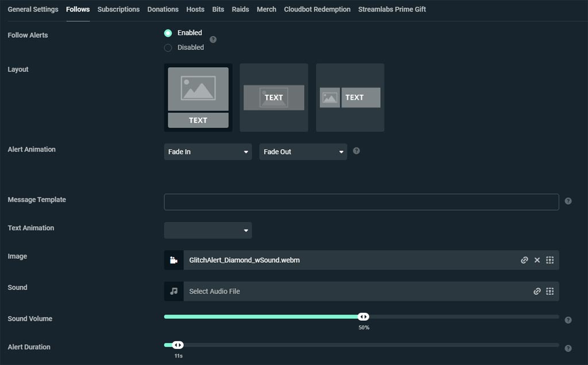Switch to the Follows tab
588x365 pixels.
tap(78, 9)
